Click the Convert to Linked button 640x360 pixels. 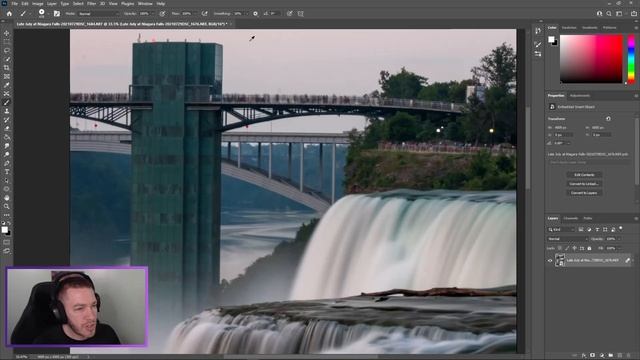coord(584,184)
